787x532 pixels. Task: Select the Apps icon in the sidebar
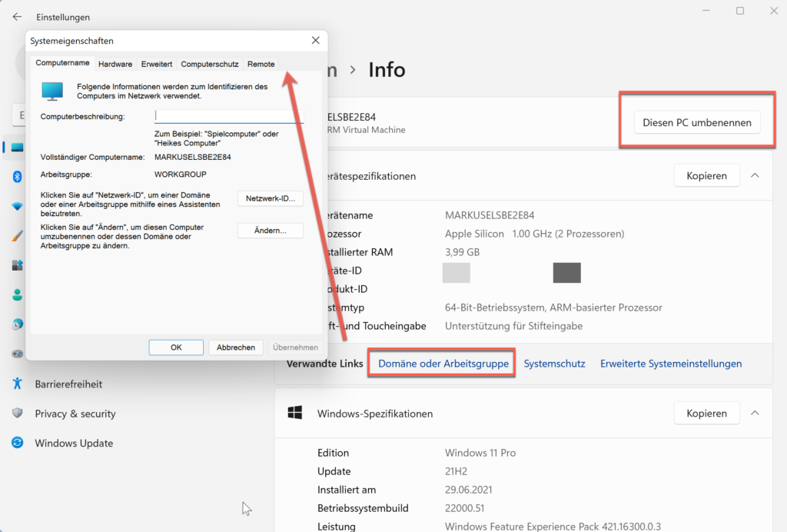coord(17,265)
